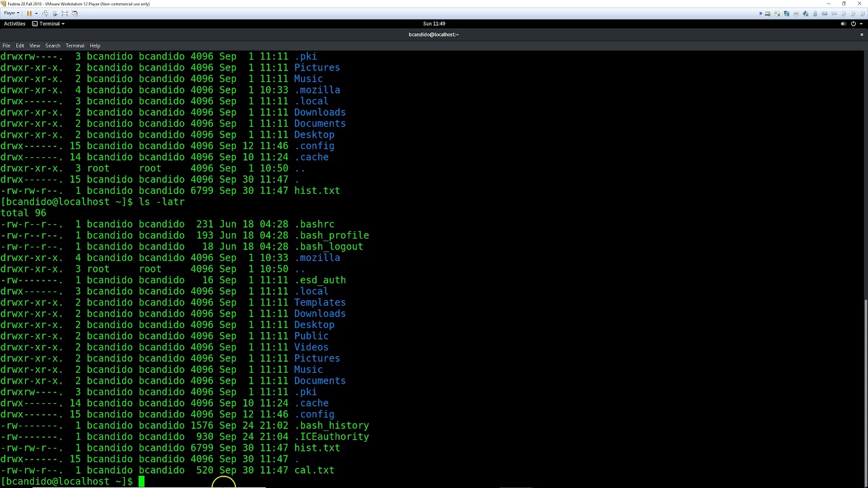Click the window title 'bcandido@localhost:~'
This screenshot has width=868, height=488.
point(434,34)
